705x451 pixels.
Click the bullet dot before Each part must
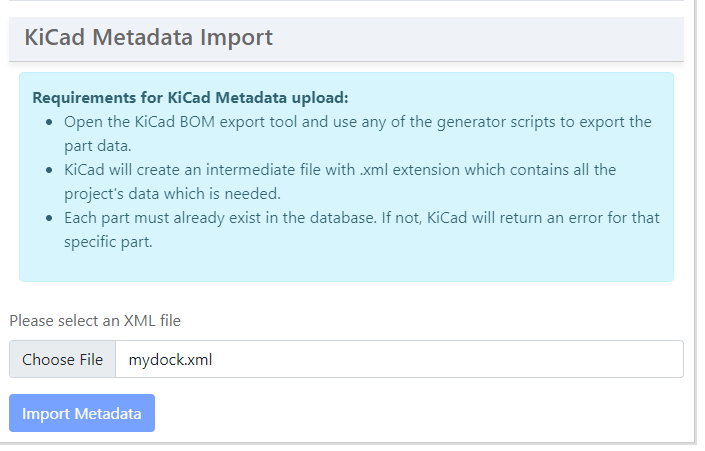(50, 218)
